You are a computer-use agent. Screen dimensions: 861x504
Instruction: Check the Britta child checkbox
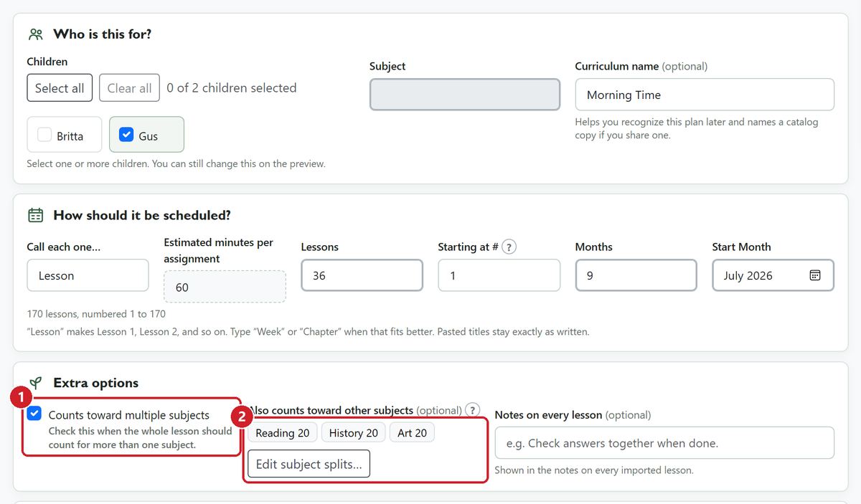coord(44,135)
